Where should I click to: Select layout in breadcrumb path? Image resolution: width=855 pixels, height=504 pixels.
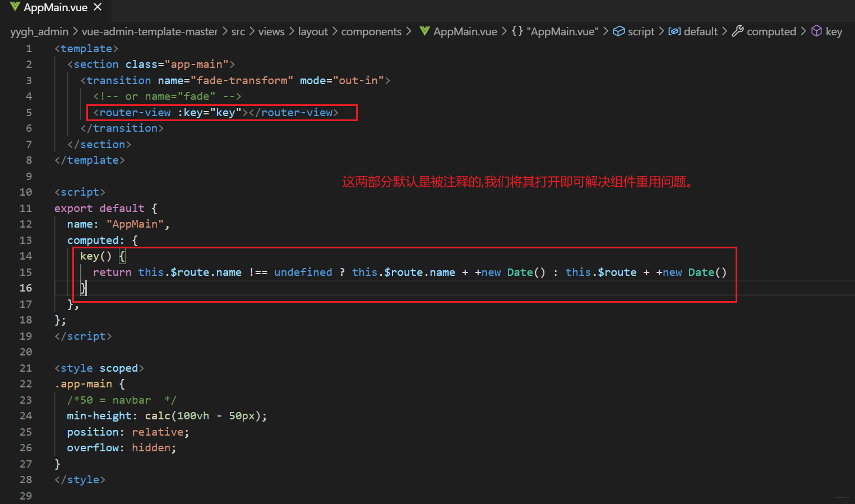click(x=313, y=32)
